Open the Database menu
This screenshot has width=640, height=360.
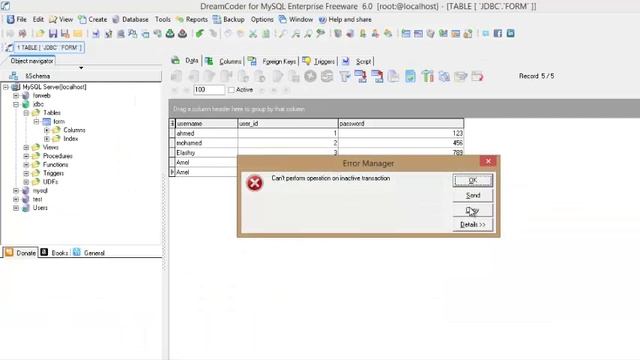pyautogui.click(x=131, y=20)
